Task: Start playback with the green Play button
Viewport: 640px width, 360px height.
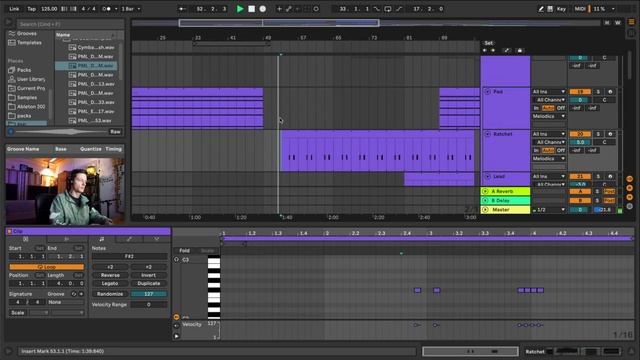Action: (240, 9)
